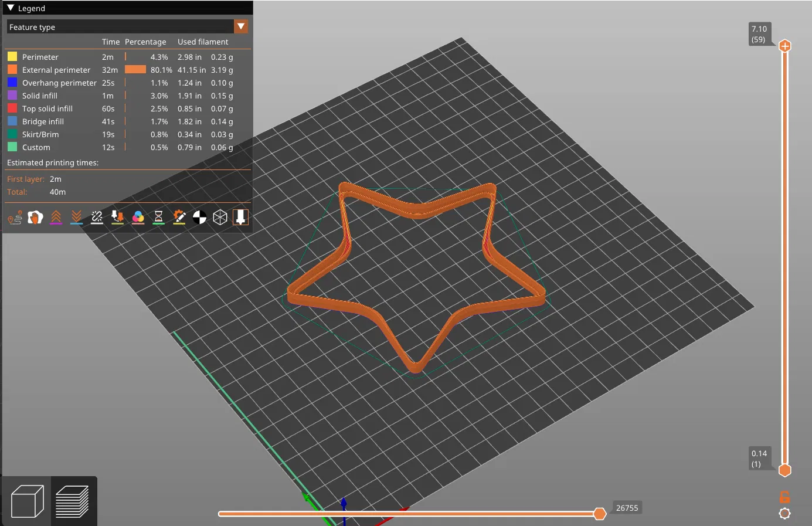This screenshot has width=812, height=526.
Task: Switch to sliced layers preview view
Action: 73,501
